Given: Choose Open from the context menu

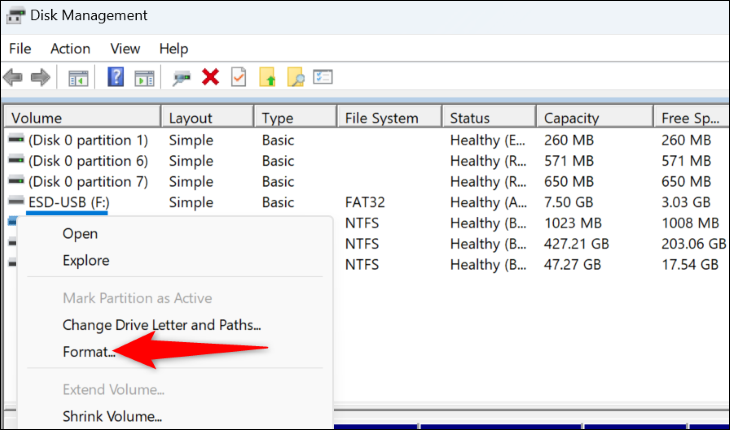Looking at the screenshot, I should [x=80, y=234].
